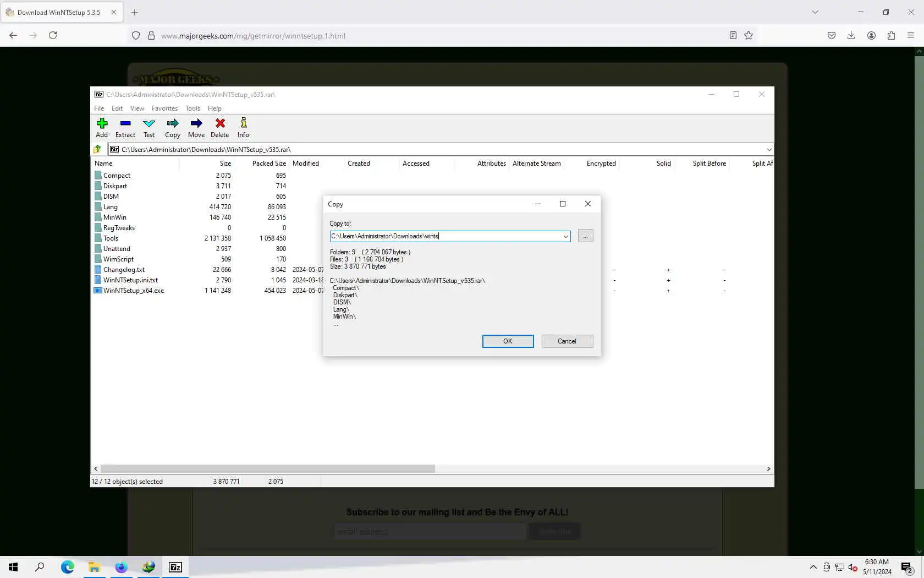Select the Changelog.txt file icon
This screenshot has width=924, height=578.
98,270
